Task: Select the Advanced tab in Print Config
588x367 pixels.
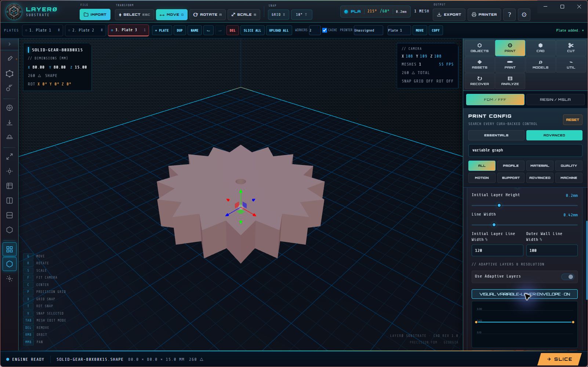Action: (x=554, y=135)
